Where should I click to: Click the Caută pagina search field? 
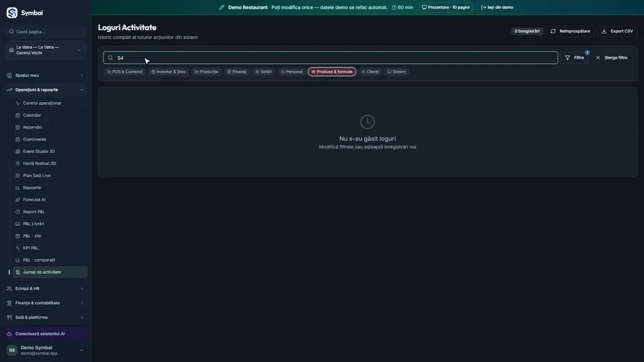[x=45, y=32]
